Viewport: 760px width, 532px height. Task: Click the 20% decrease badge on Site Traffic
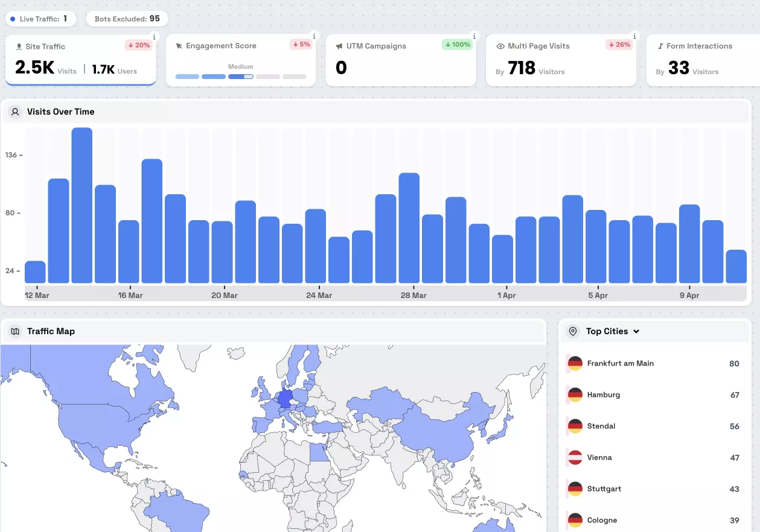click(x=138, y=45)
